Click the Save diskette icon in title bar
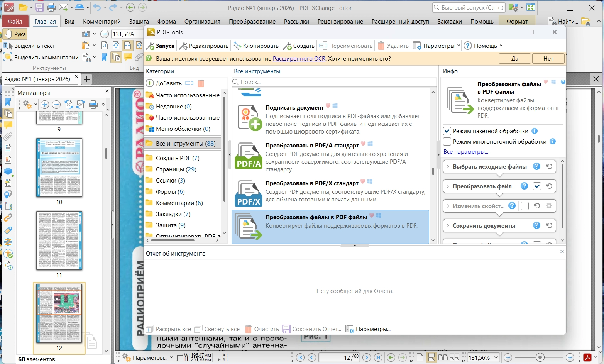Image resolution: width=604 pixels, height=364 pixels. click(39, 7)
